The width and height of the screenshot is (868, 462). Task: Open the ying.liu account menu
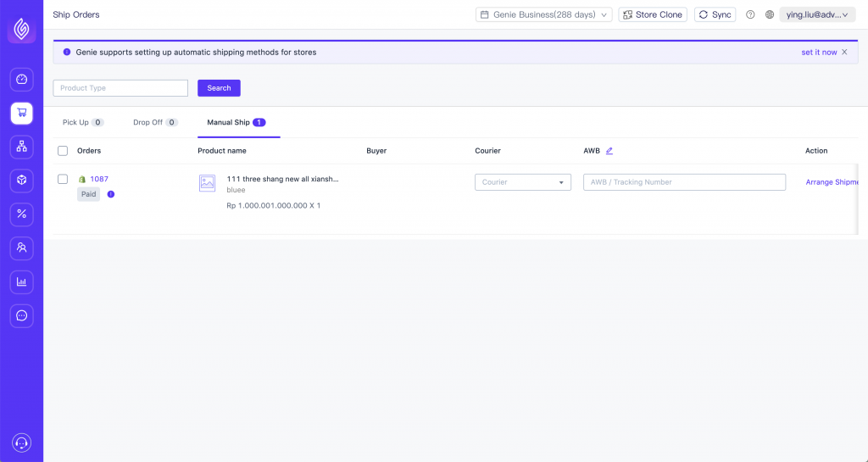817,15
